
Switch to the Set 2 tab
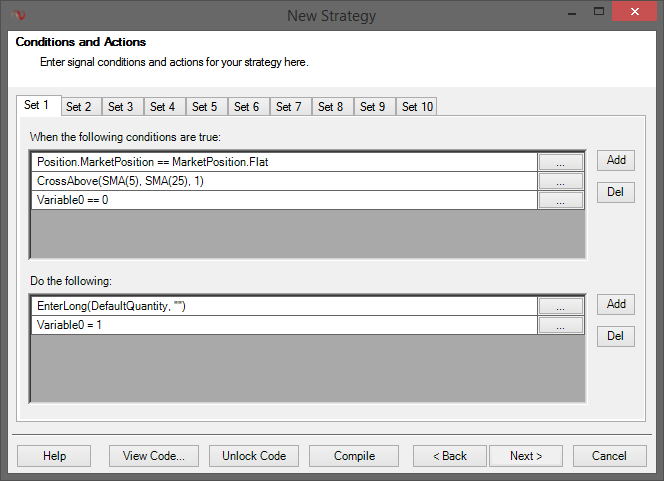[78, 107]
